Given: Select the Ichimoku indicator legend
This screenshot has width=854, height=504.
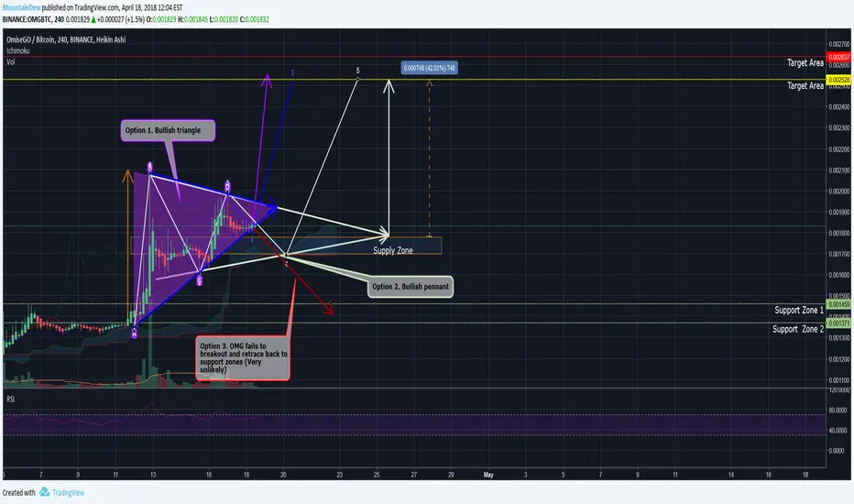Looking at the screenshot, I should coord(18,50).
